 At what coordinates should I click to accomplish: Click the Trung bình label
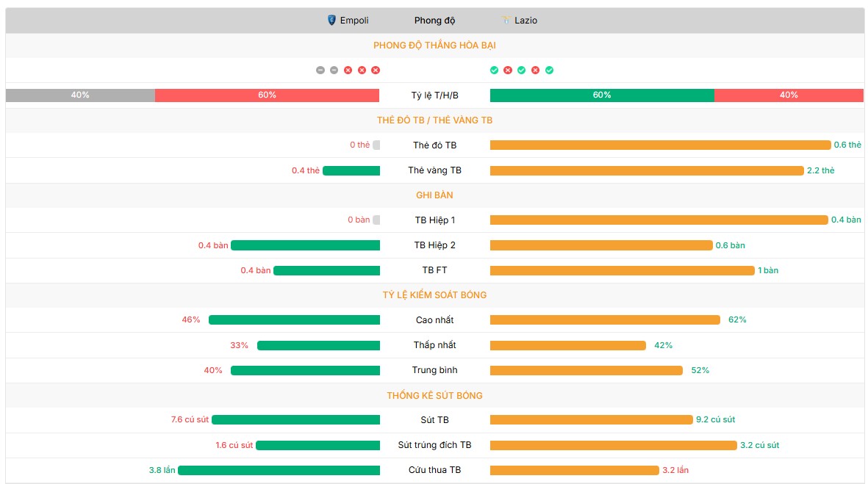(x=434, y=370)
